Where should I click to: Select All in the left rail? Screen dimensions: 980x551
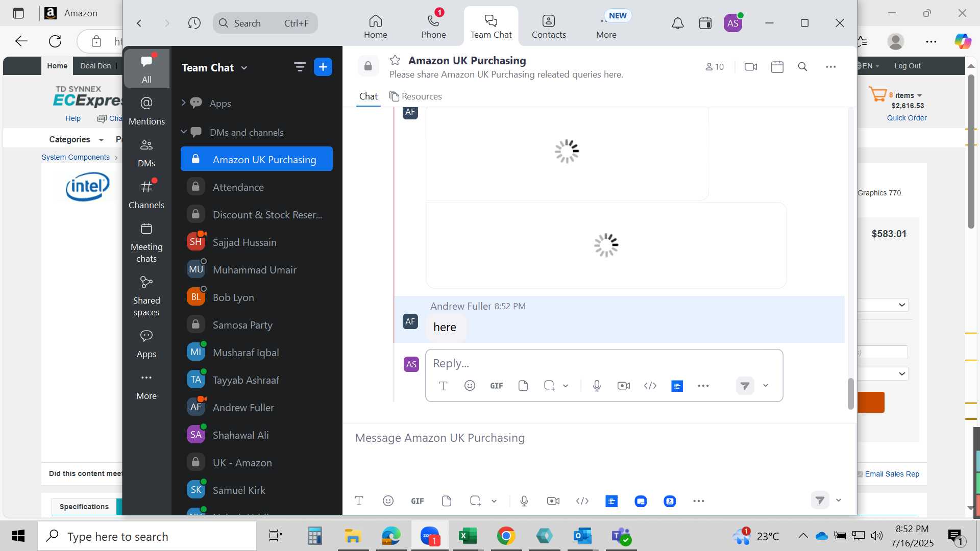(x=146, y=68)
